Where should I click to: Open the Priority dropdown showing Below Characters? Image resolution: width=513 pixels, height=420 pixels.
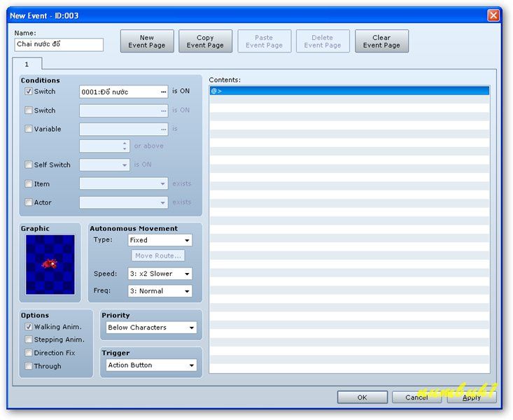point(151,328)
